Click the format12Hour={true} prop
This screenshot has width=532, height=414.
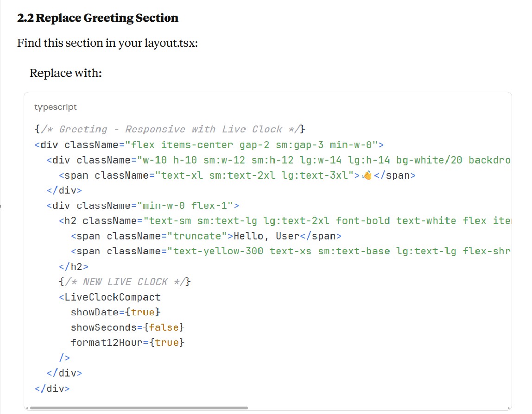[x=127, y=343]
